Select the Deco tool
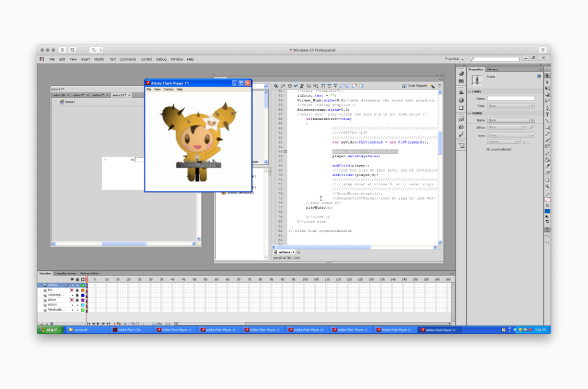Image resolution: width=588 pixels, height=389 pixels. [547, 146]
